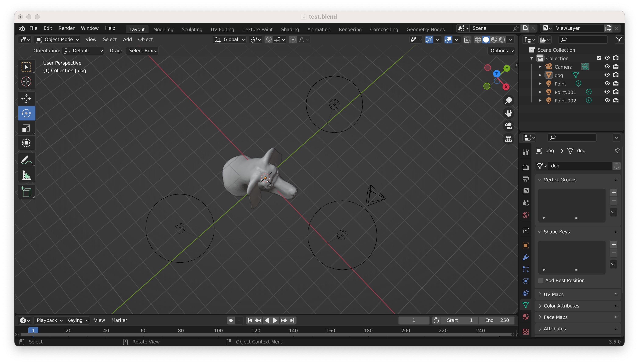Image resolution: width=639 pixels, height=364 pixels.
Task: Click the dog mesh name field
Action: coord(580,166)
